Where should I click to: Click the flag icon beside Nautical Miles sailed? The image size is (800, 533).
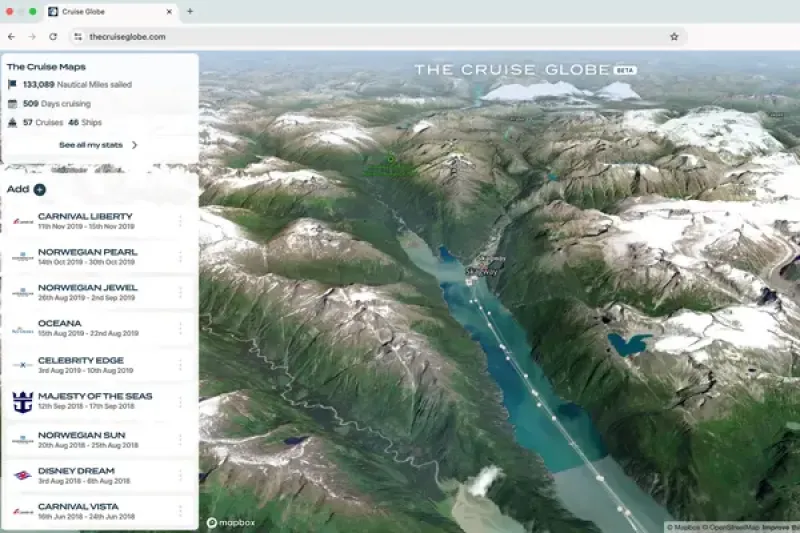[x=12, y=85]
